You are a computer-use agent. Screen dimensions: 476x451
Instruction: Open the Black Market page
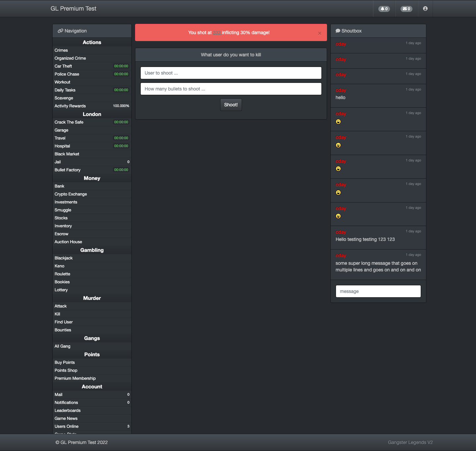click(67, 154)
